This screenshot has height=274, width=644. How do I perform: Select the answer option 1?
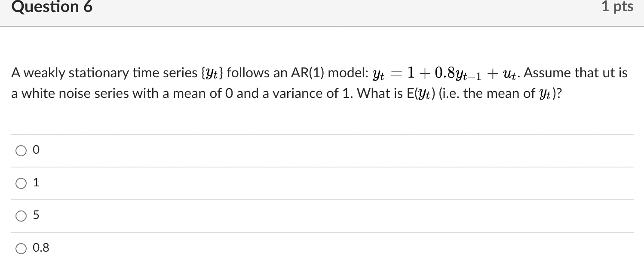pos(21,183)
